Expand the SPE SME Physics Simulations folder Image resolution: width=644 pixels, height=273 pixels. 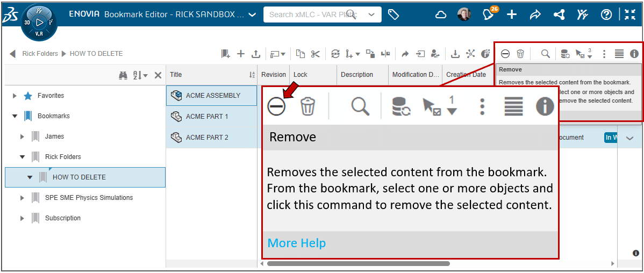[x=22, y=198]
